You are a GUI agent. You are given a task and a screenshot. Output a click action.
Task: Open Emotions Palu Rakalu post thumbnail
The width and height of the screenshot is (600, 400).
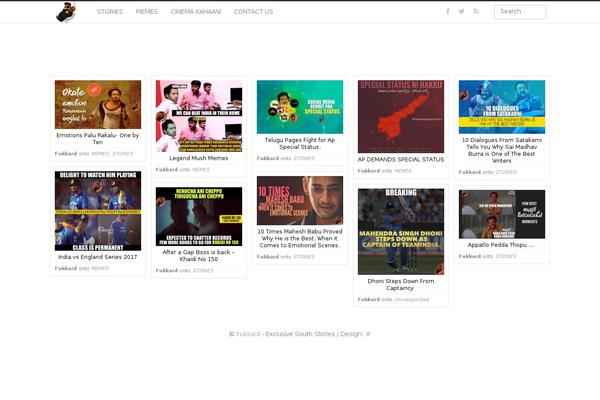98,104
